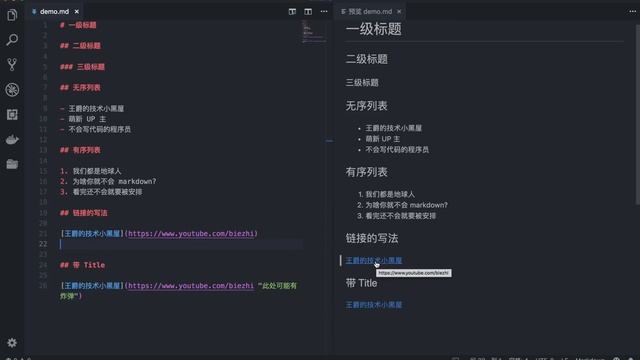This screenshot has height=360, width=640.
Task: Click '- 萌新 UP 主' line in editor
Action: (83, 119)
